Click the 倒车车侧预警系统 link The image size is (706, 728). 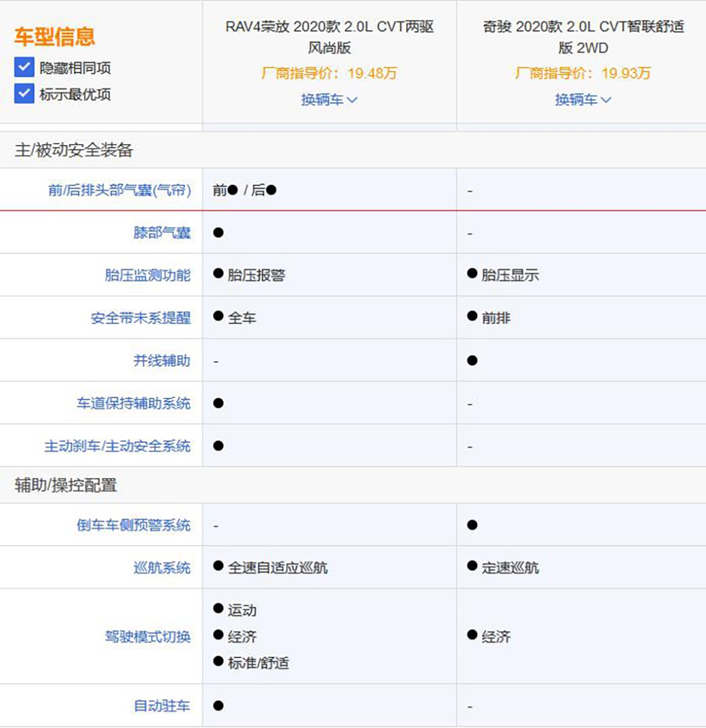[134, 525]
